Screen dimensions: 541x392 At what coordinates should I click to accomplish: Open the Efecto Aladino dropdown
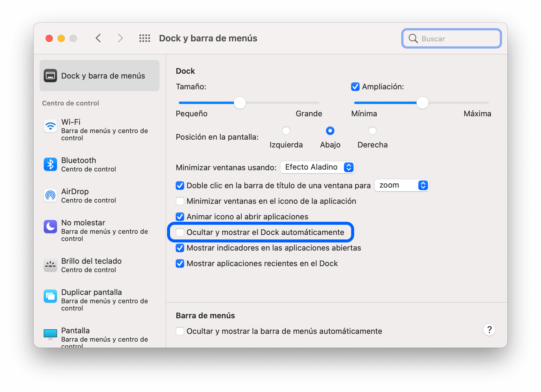click(x=317, y=167)
